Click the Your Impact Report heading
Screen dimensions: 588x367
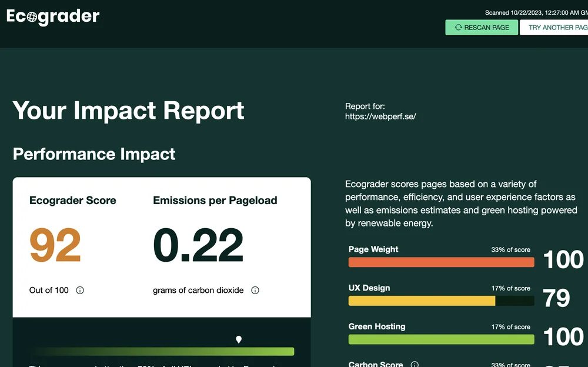point(128,111)
